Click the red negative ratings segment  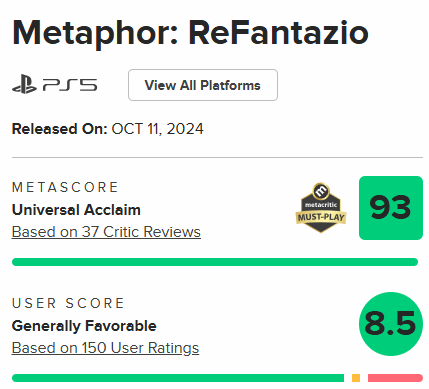click(x=395, y=378)
